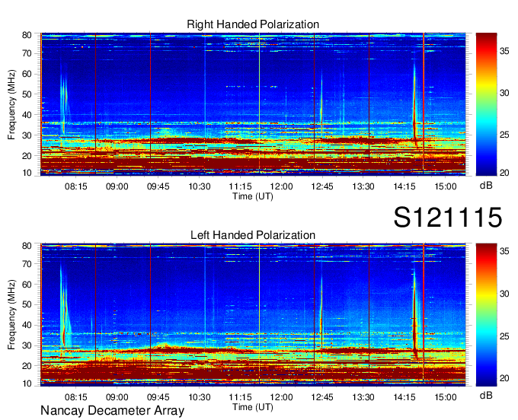
Task: Click the Right Handed color bar's 25 label
Action: [504, 135]
